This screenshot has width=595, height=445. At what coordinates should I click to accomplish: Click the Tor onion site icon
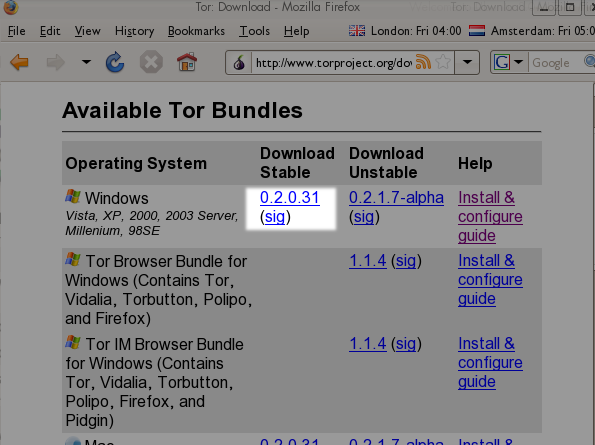click(239, 63)
